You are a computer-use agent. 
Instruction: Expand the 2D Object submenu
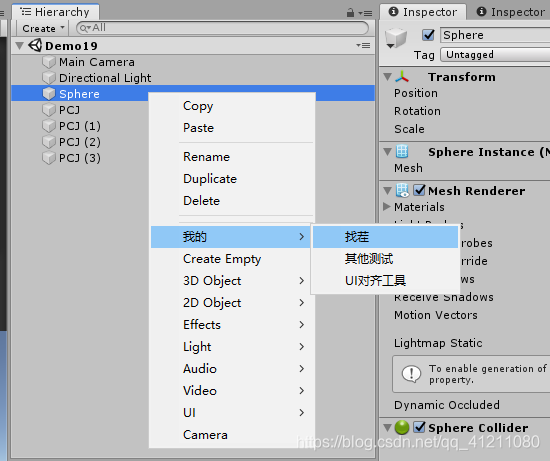(x=230, y=303)
